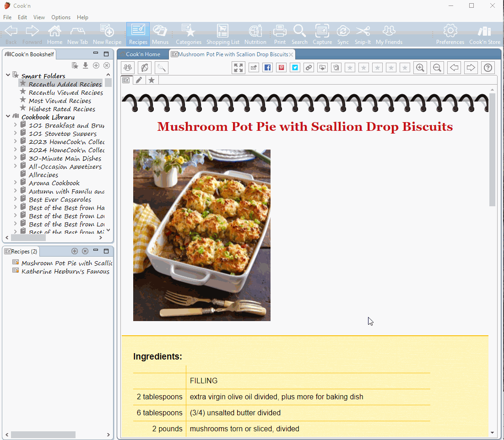Switch recipe to full screen view
The image size is (504, 440).
point(238,68)
